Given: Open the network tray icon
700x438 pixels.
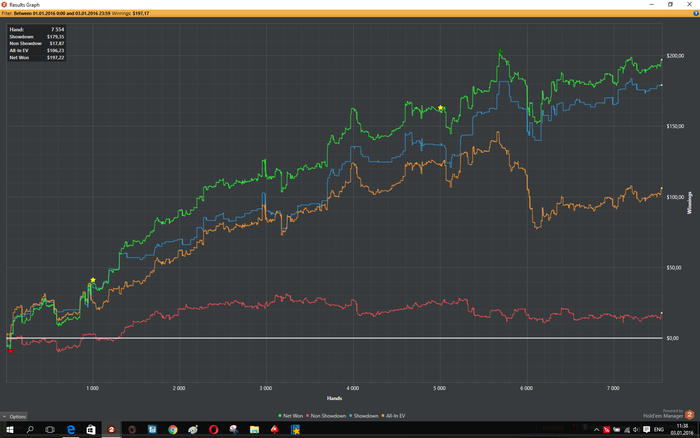Looking at the screenshot, I should coord(627,430).
